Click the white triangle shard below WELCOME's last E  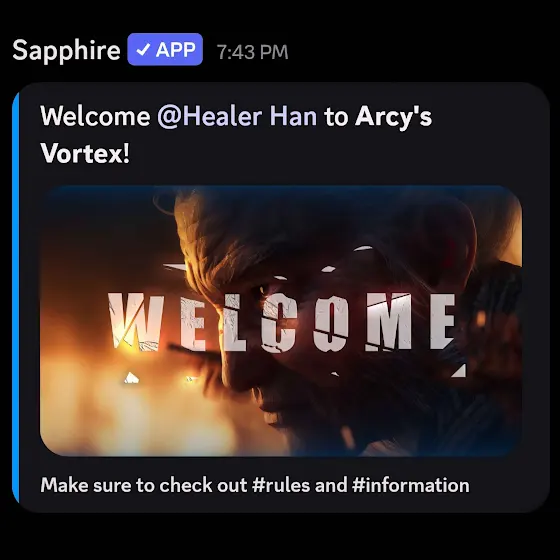[x=460, y=371]
